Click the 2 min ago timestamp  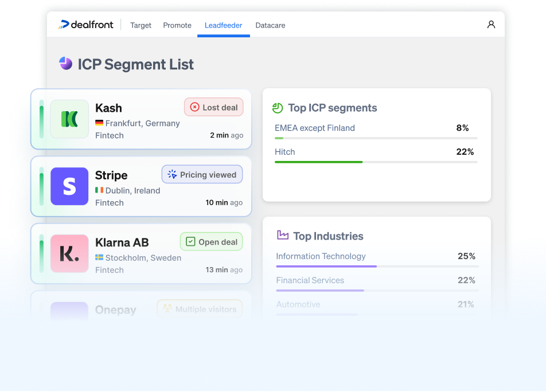[227, 135]
